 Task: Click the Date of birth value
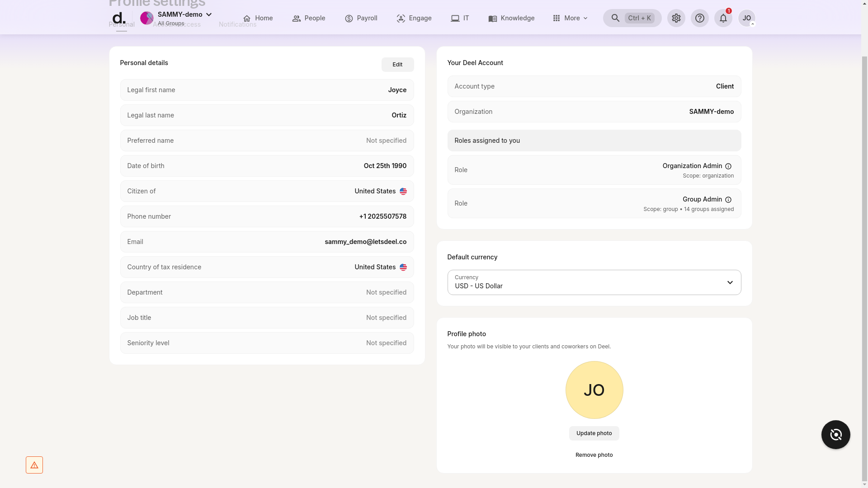pos(385,166)
